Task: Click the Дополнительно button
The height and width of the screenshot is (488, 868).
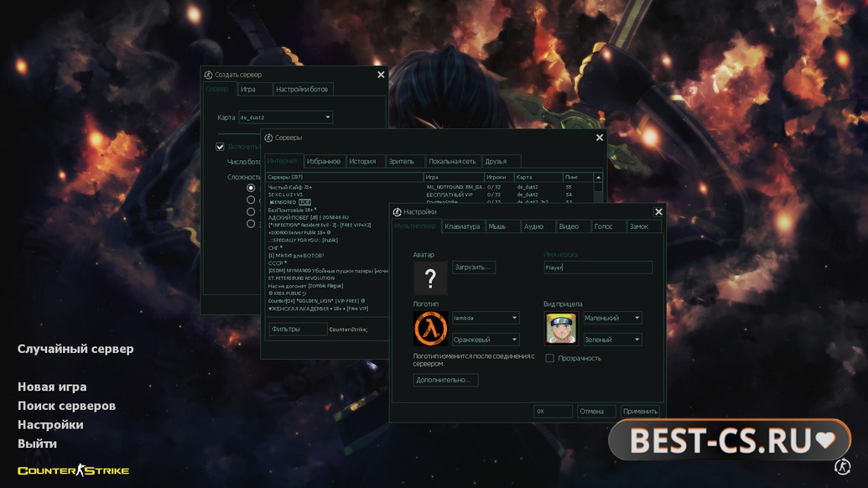Action: tap(445, 380)
